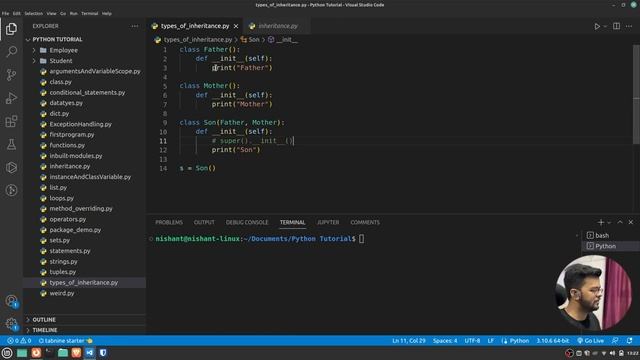This screenshot has height=360, width=640.
Task: Switch to the OUTPUT panel tab
Action: (204, 222)
